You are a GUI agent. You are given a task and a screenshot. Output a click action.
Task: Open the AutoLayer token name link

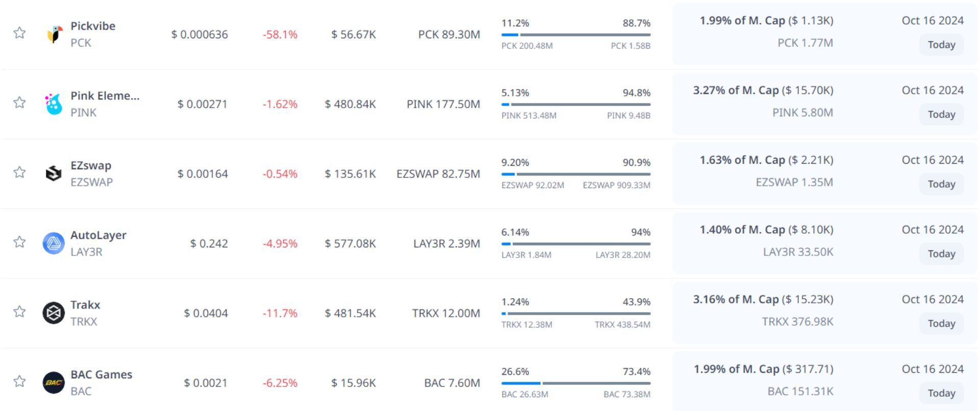point(99,235)
